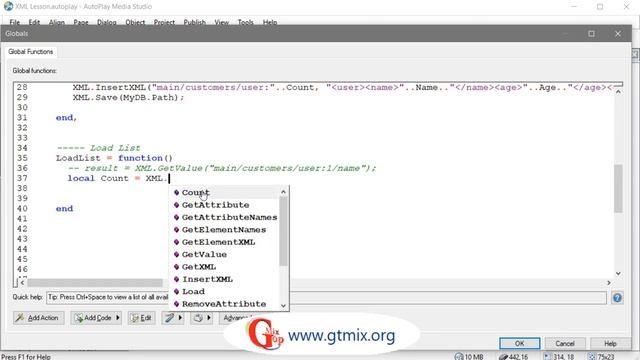Screen dimensions: 640x360
Task: Open the Tools menu
Action: coord(245,22)
